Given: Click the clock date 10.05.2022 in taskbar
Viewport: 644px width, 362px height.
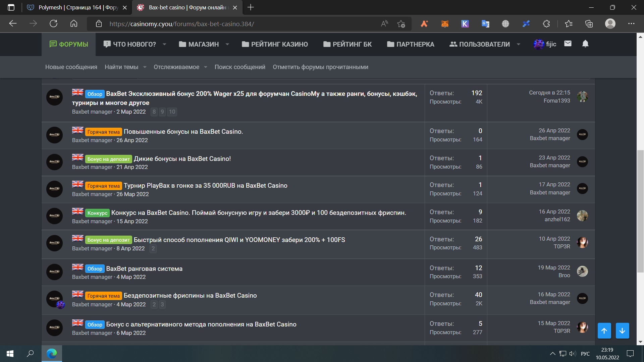Looking at the screenshot, I should click(x=607, y=358).
